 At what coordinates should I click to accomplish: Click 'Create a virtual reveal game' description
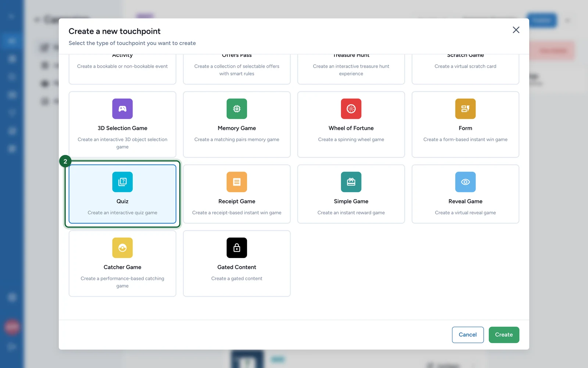pyautogui.click(x=465, y=213)
